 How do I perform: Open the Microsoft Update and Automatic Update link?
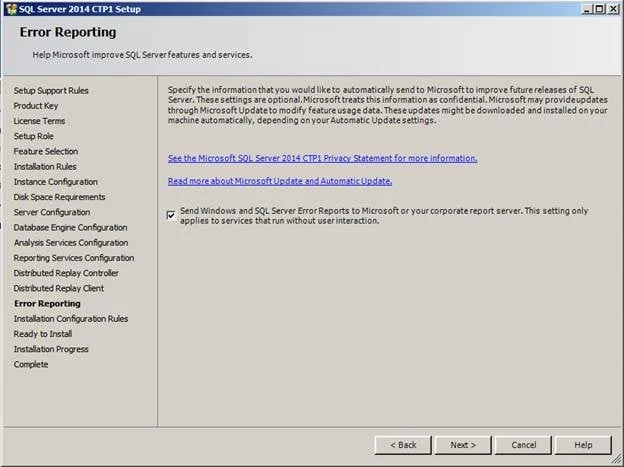click(x=280, y=181)
